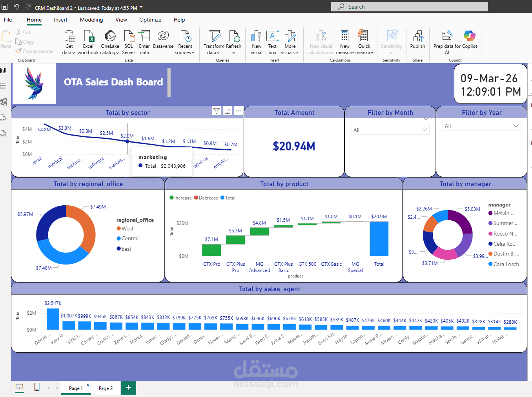Expand the Refresh dropdown arrow
The image size is (532, 397).
(233, 53)
